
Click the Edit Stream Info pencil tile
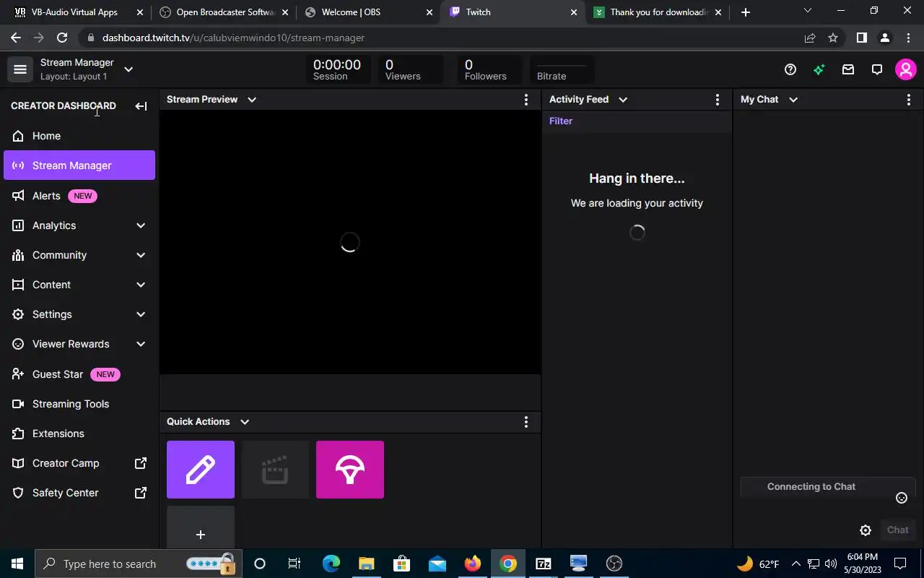pyautogui.click(x=201, y=470)
